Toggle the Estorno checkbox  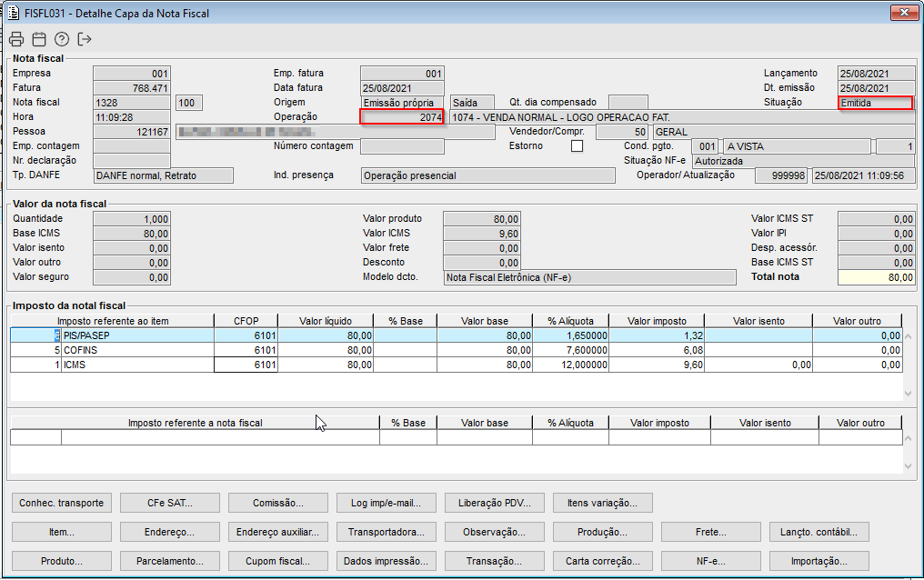[577, 146]
